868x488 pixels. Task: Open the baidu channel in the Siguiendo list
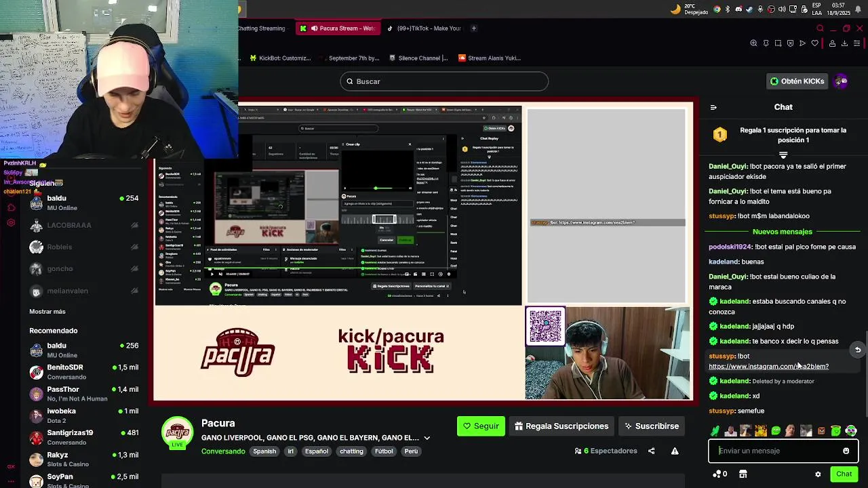84,203
